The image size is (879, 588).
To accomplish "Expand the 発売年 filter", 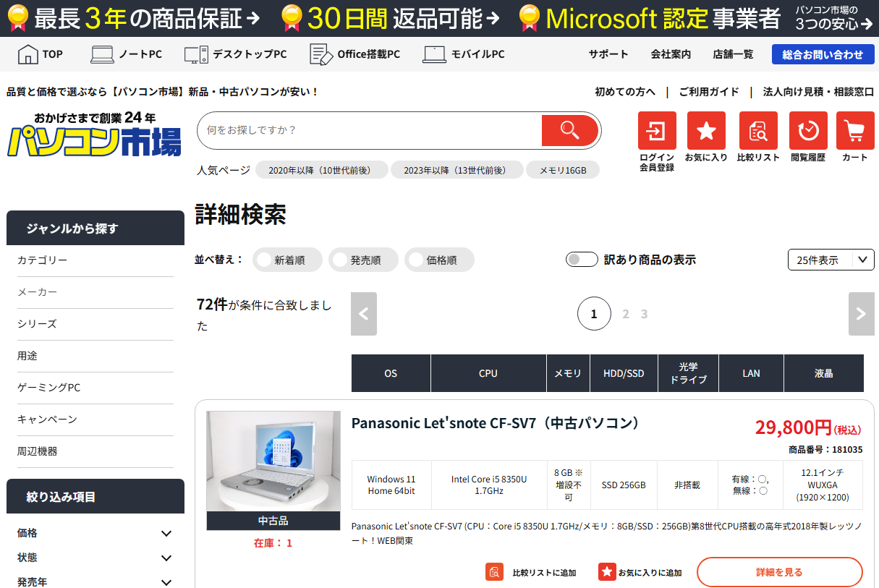I will point(95,582).
